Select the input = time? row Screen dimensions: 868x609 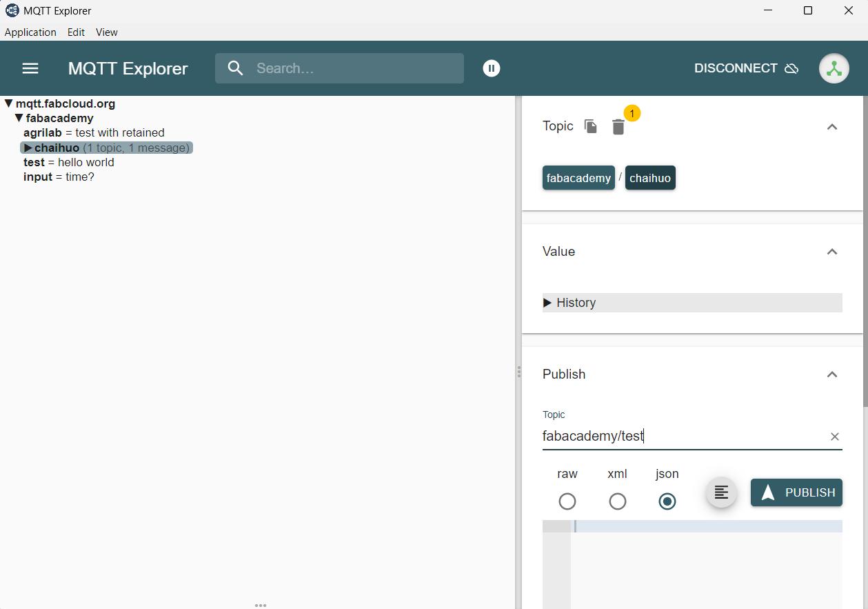[x=59, y=177]
